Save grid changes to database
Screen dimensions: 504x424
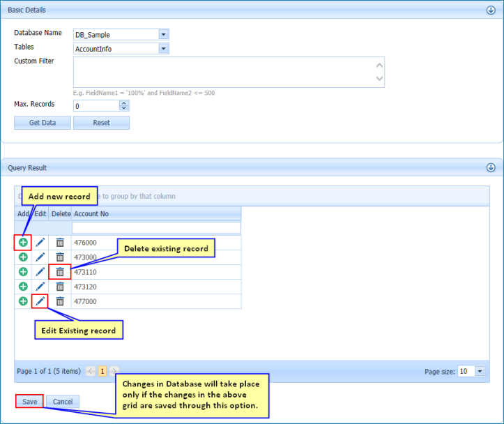click(x=29, y=402)
